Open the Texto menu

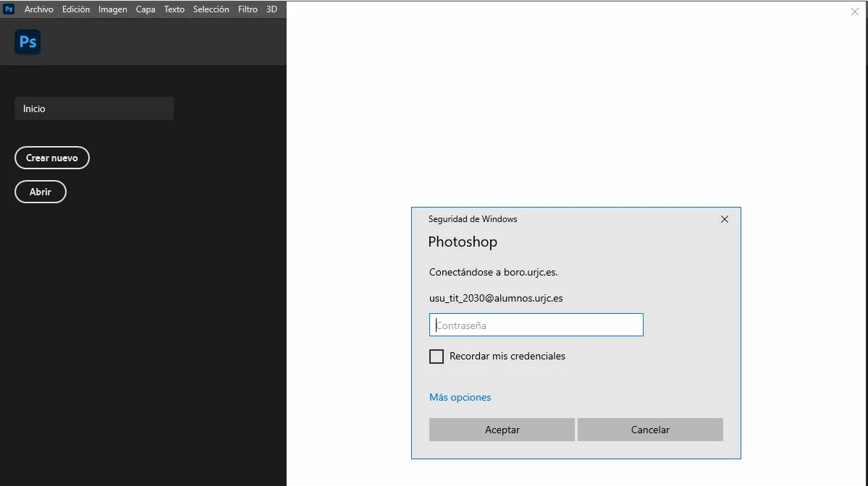pos(174,9)
